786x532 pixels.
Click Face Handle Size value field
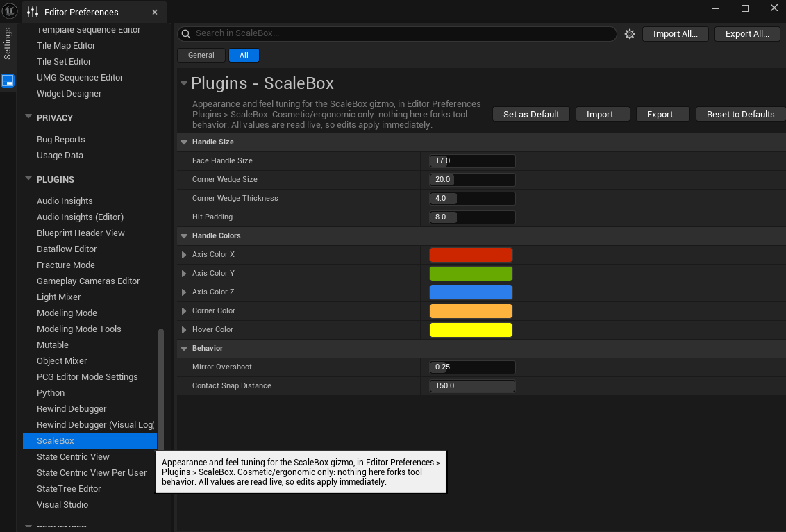(x=472, y=161)
